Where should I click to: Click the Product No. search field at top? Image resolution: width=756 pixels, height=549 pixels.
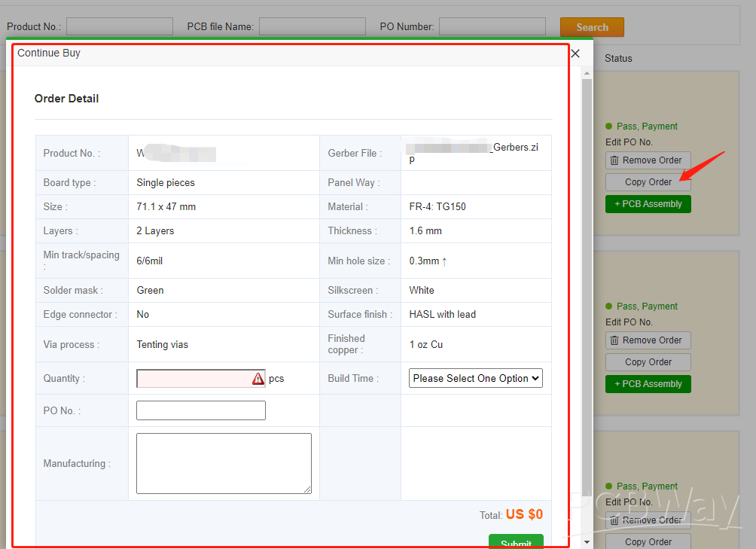[x=120, y=27]
